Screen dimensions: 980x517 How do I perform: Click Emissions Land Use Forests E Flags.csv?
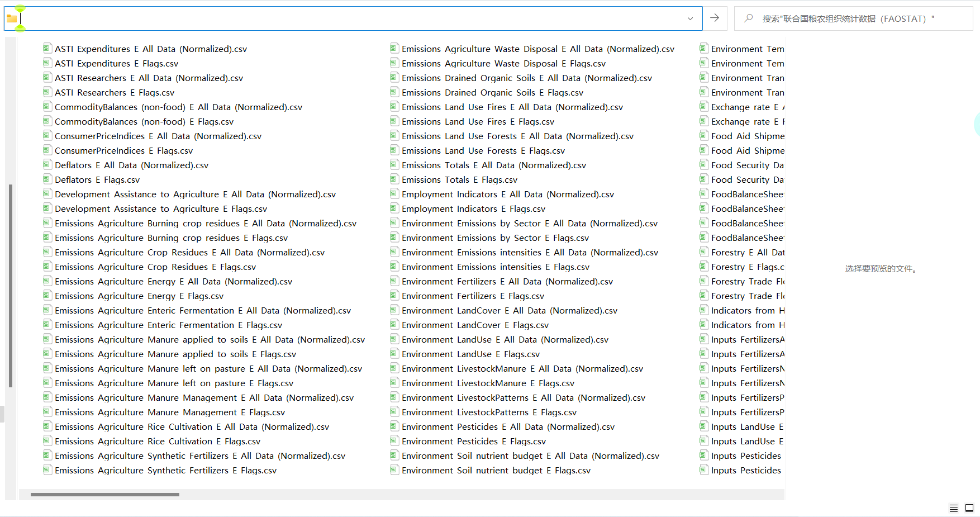coord(483,151)
